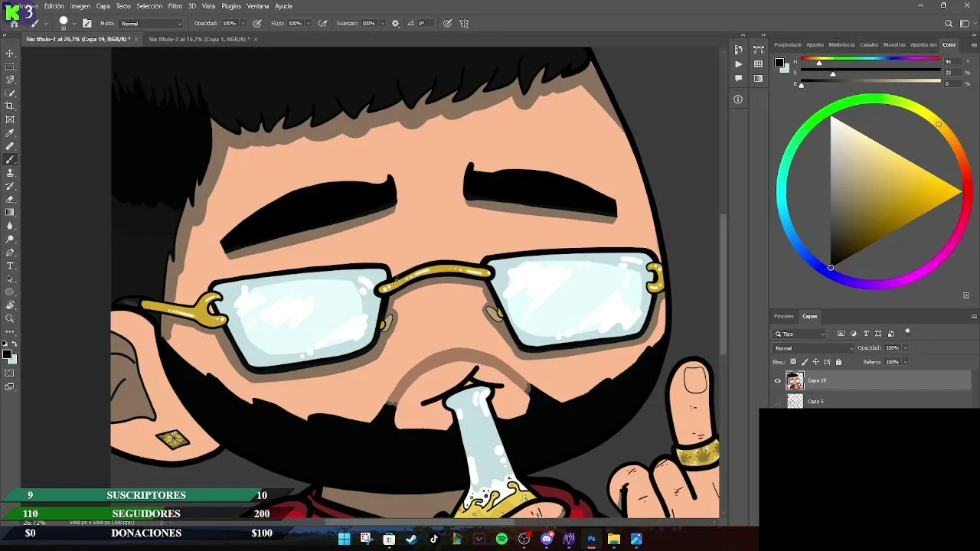
Task: Toggle lock transparent pixels
Action: tap(793, 362)
